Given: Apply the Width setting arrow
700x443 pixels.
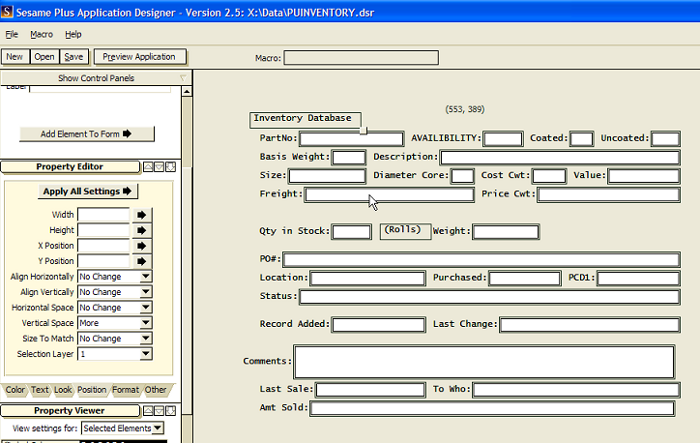Looking at the screenshot, I should point(142,215).
